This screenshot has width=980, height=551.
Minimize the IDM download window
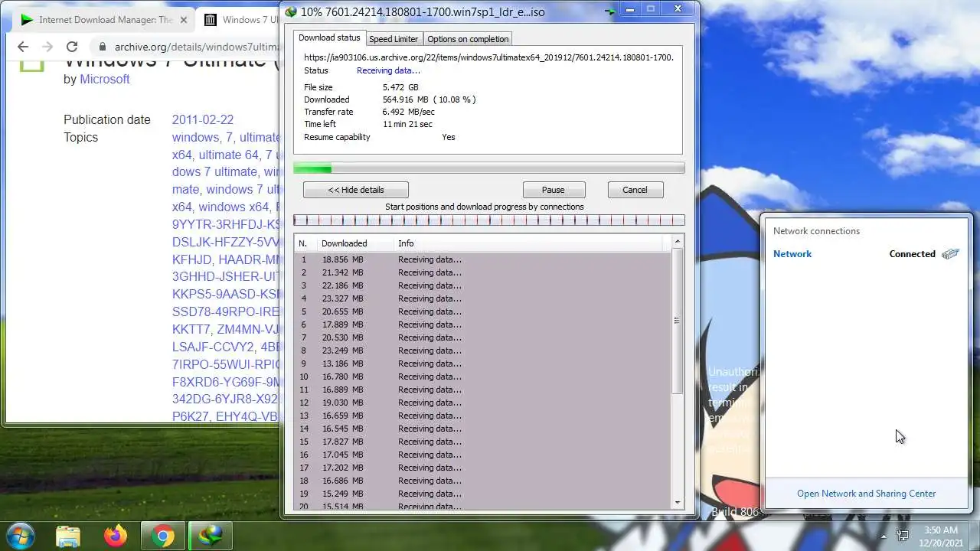coord(630,10)
